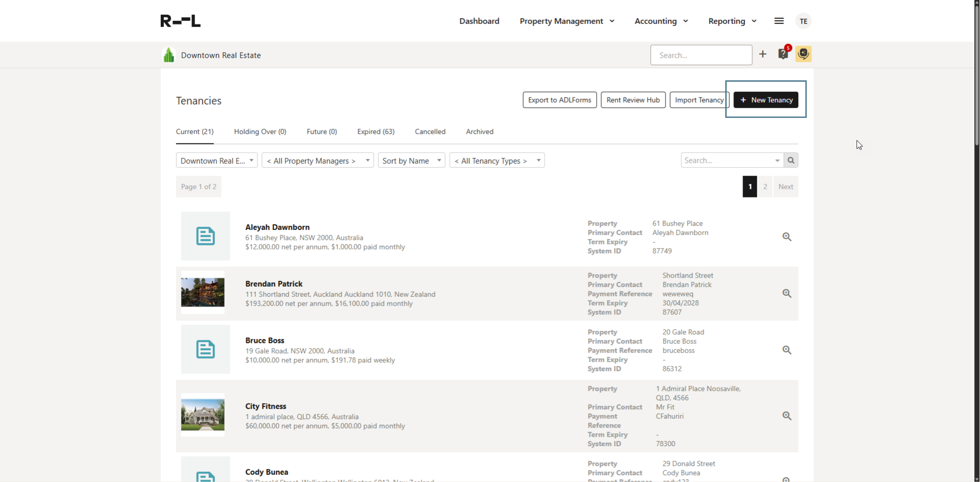
Task: Click the TE user avatar
Action: (803, 21)
